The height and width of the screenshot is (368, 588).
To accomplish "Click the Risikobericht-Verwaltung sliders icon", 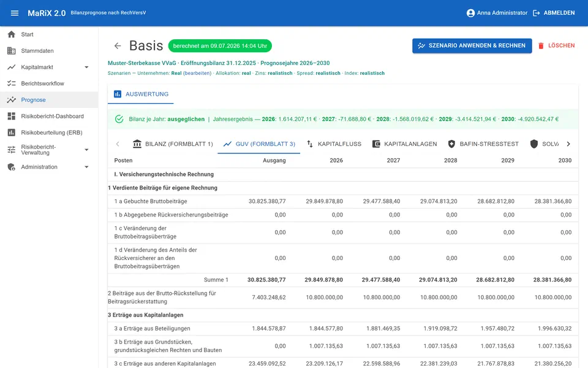I will pyautogui.click(x=12, y=150).
